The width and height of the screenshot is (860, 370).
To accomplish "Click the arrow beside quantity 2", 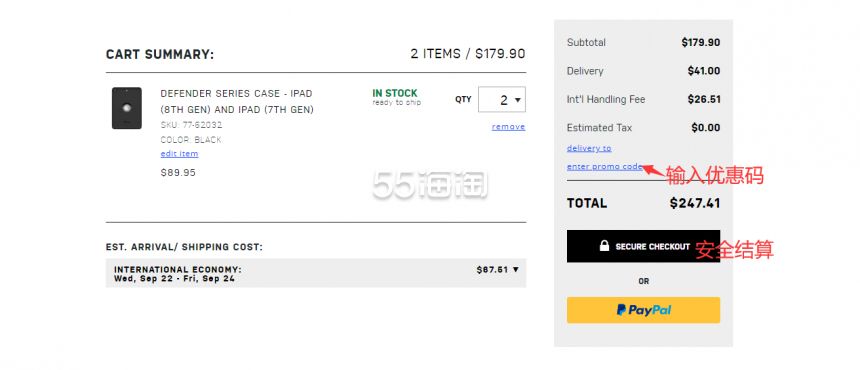I will pyautogui.click(x=518, y=100).
